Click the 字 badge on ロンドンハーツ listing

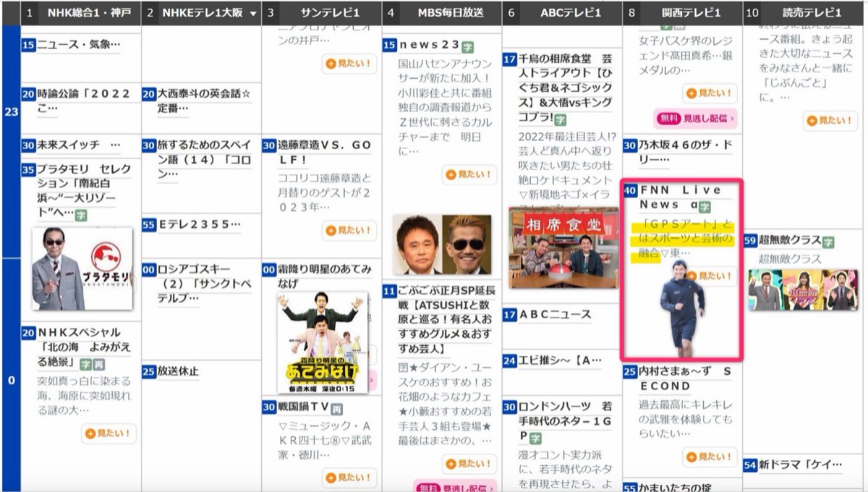[536, 438]
